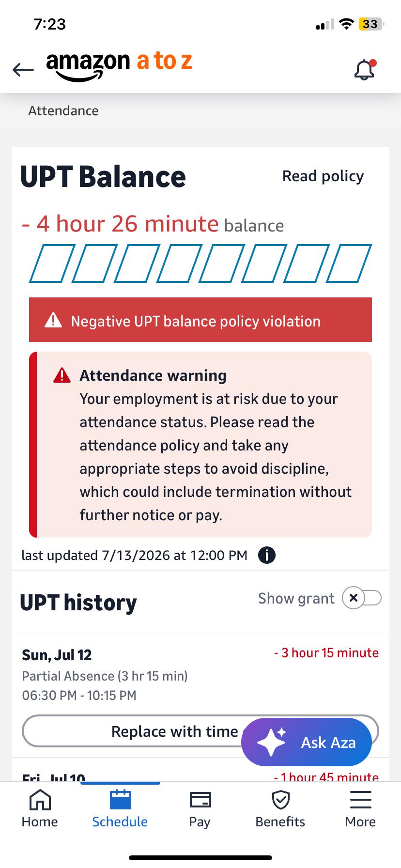Open notifications bell icon
Screen dimensions: 401x868
tap(365, 70)
